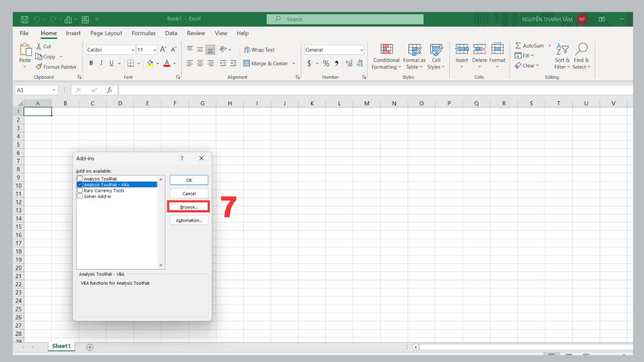Open the File menu

coord(24,33)
